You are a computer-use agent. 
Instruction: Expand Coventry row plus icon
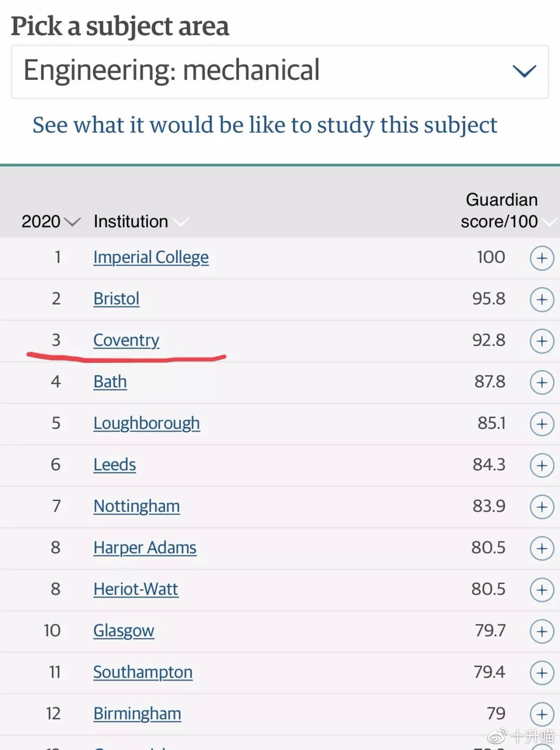(x=542, y=341)
